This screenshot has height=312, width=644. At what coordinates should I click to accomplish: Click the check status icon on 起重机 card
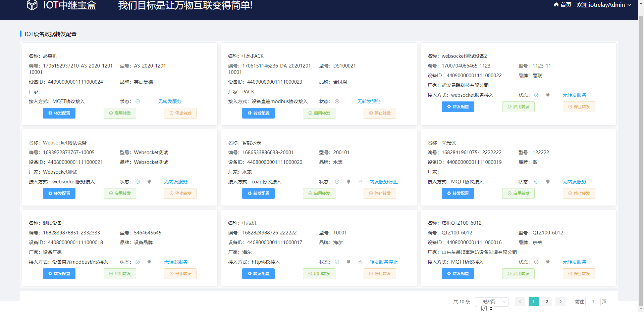138,101
